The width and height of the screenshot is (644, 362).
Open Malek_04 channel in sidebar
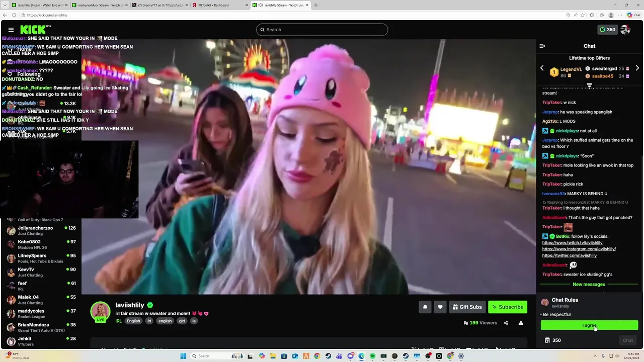pos(40,300)
